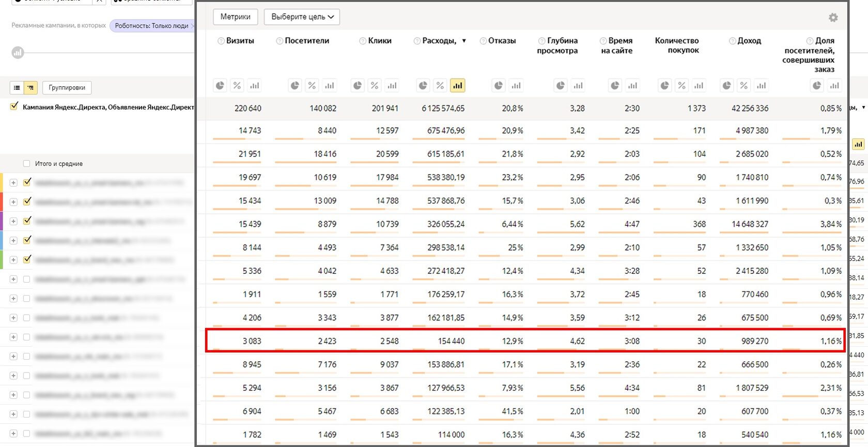Screen dimensions: 868x447
Task: Expand the blue-marked campaign row
Action: pyautogui.click(x=13, y=240)
